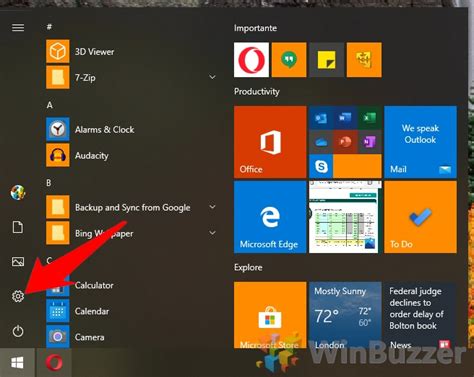Launch the Microsoft Edge tile
Image resolution: width=474 pixels, height=377 pixels.
270,217
